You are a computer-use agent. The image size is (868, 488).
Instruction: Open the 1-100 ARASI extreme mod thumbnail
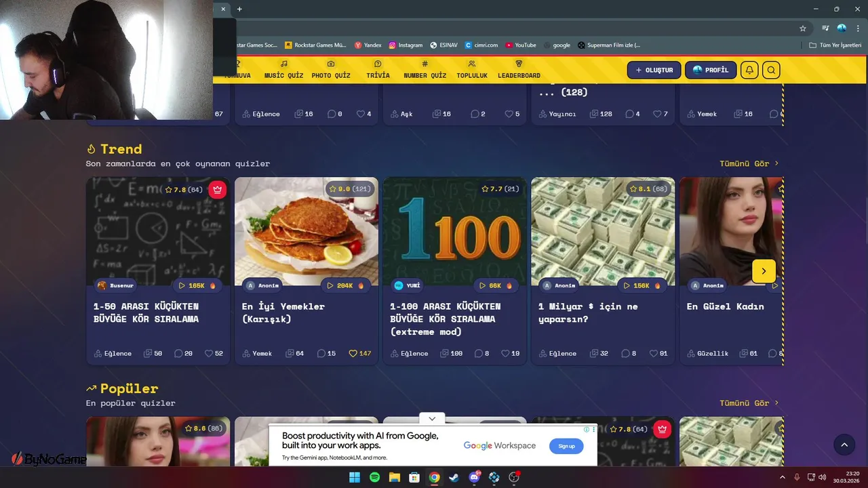454,231
